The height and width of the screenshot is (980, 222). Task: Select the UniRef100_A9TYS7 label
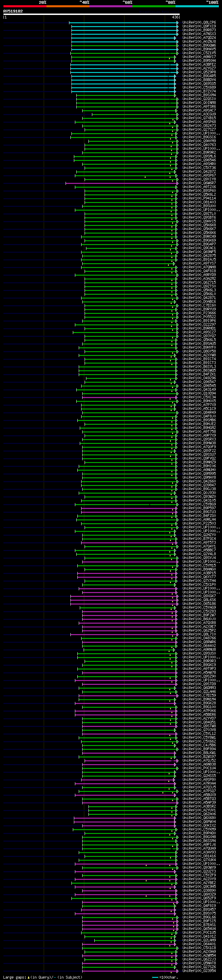point(199,263)
